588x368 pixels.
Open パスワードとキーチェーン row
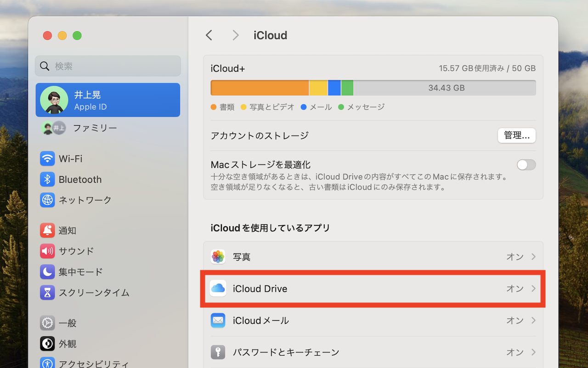pyautogui.click(x=373, y=352)
